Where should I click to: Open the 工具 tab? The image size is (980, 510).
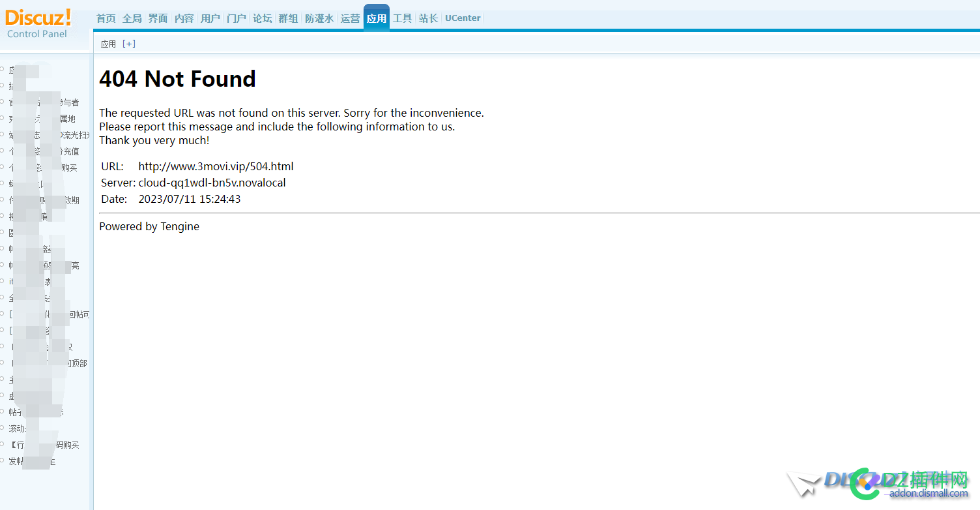402,18
